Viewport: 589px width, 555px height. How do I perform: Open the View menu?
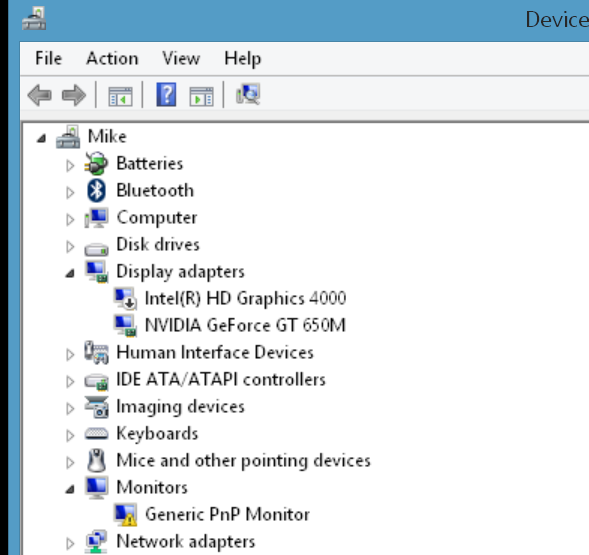tap(181, 59)
